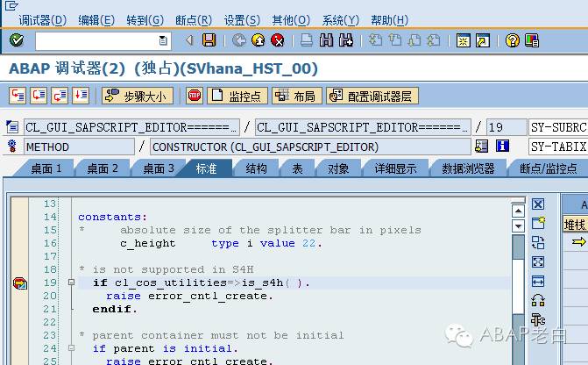Switch to the 桌面 2 tab

click(103, 168)
